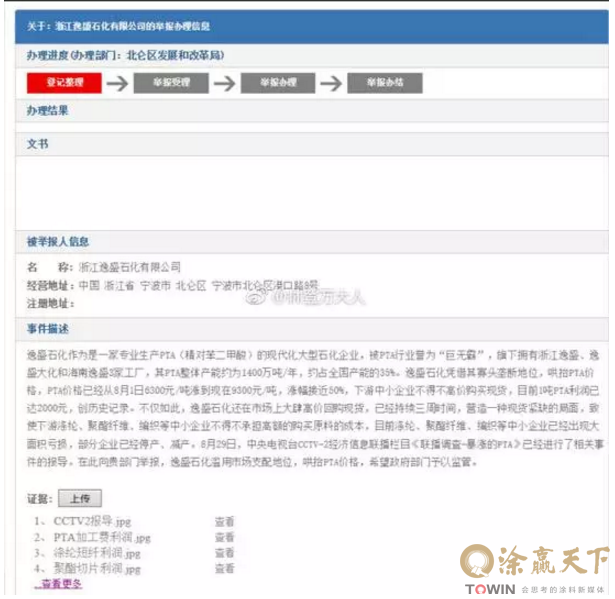Viewport: 615px width, 599px height.
Task: Click the 上传 evidence upload button
Action: pyautogui.click(x=80, y=499)
